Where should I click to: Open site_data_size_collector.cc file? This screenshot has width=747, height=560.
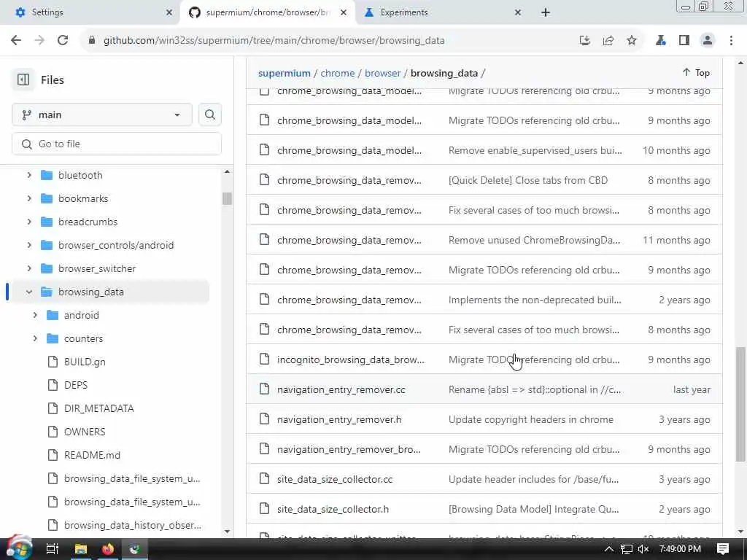(x=335, y=479)
